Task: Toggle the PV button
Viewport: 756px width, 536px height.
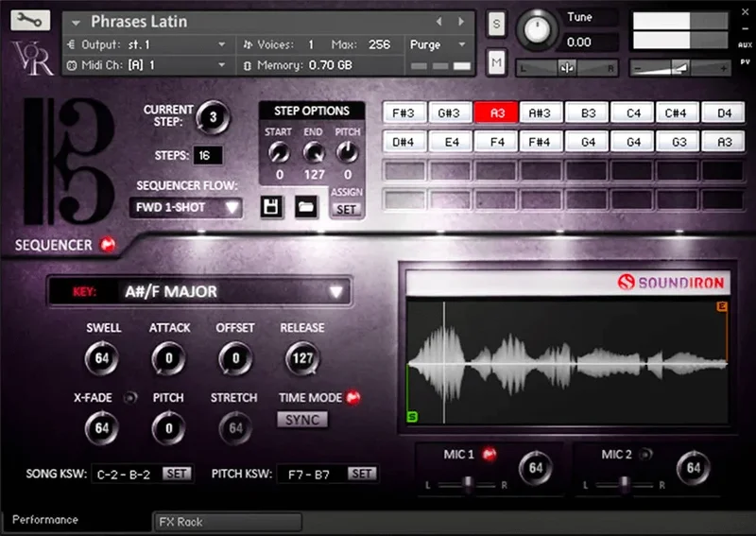Action: [745, 61]
